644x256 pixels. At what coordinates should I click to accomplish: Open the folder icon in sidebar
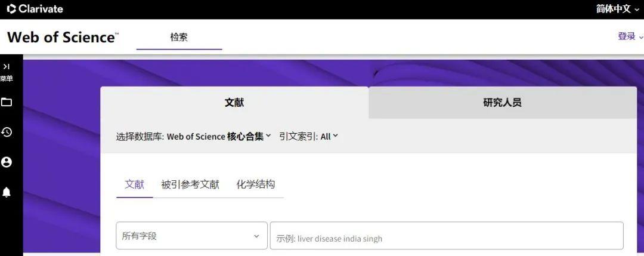coord(7,102)
